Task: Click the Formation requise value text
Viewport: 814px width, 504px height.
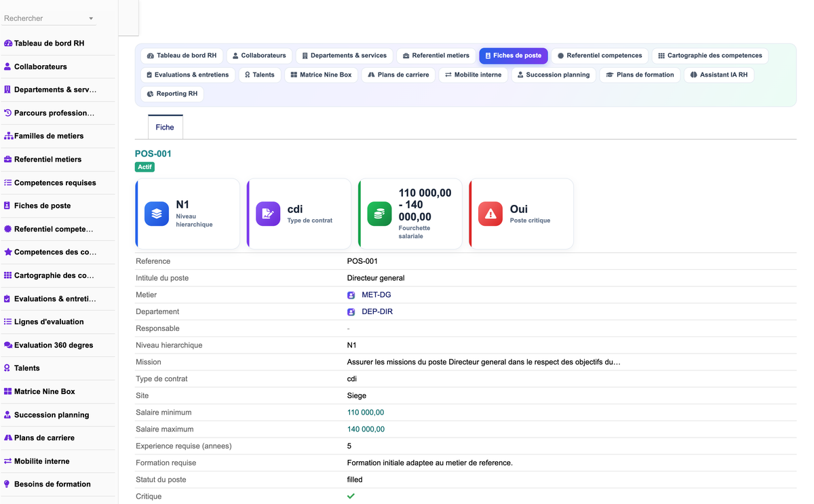Action: pyautogui.click(x=430, y=463)
